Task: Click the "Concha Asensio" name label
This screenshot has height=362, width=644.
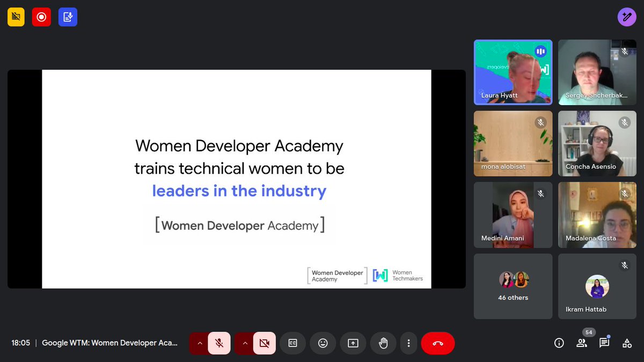Action: tap(591, 167)
